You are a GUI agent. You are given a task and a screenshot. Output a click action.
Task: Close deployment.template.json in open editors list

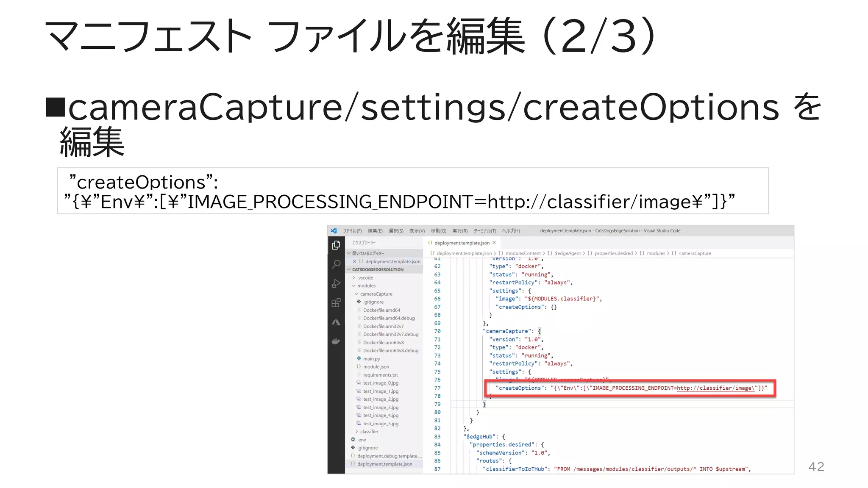click(355, 261)
